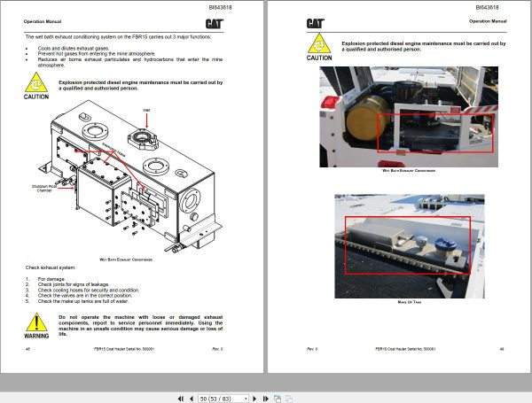Click 'Check joints for signs of leakage.' line
Screen dimensions: 532x403
pos(74,284)
